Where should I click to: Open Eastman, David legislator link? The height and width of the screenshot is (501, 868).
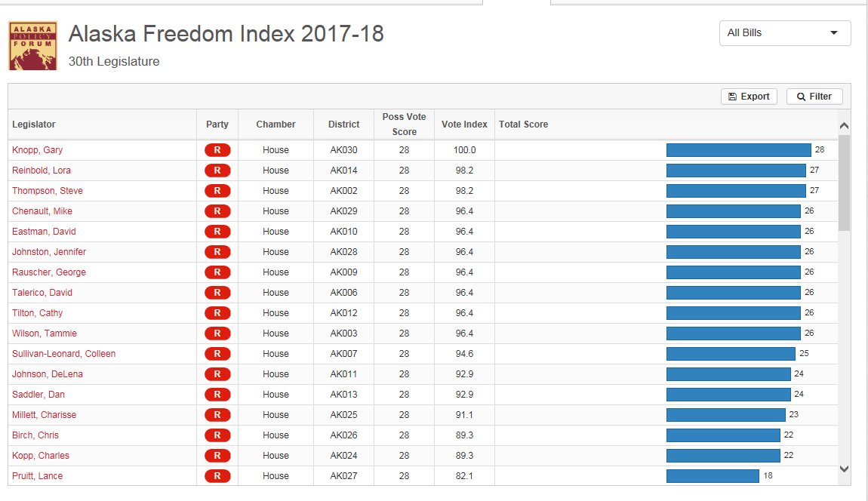(x=44, y=232)
